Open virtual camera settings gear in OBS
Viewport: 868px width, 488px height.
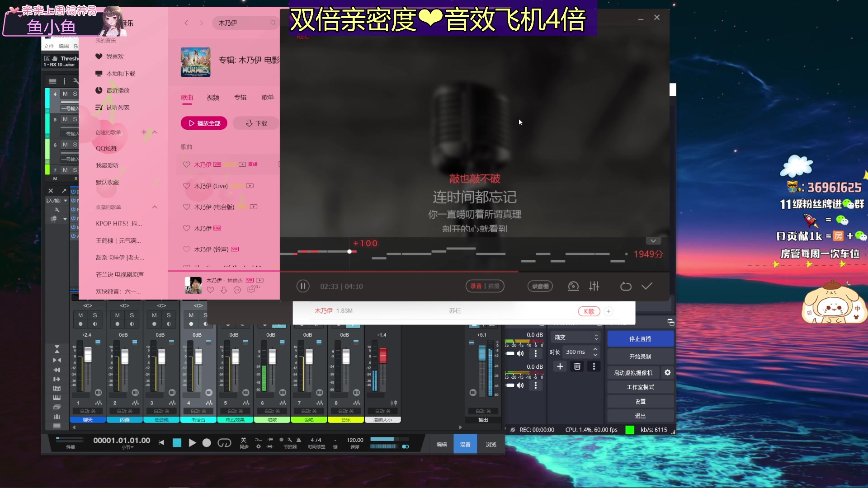tap(668, 373)
